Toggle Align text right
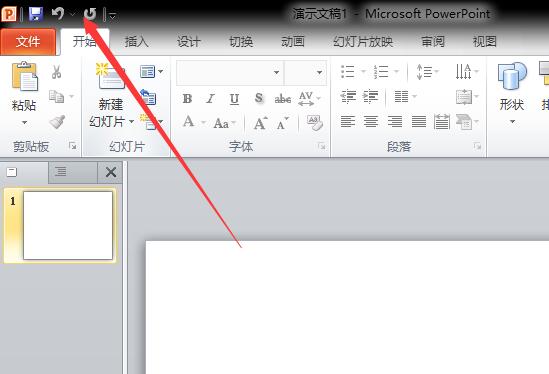This screenshot has height=374, width=549. (395, 122)
